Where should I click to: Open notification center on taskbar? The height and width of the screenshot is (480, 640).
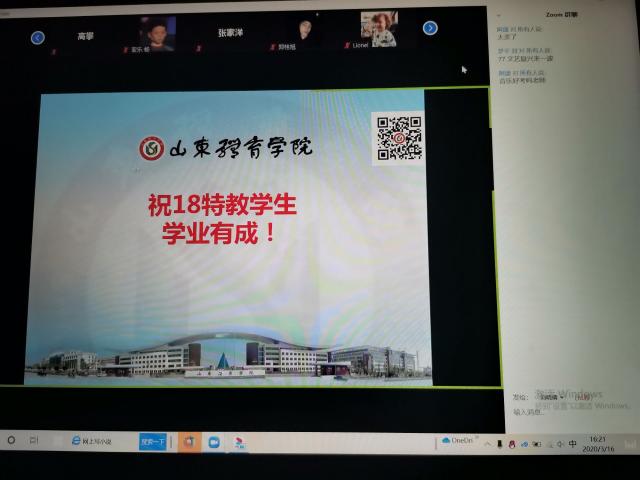tap(630, 444)
